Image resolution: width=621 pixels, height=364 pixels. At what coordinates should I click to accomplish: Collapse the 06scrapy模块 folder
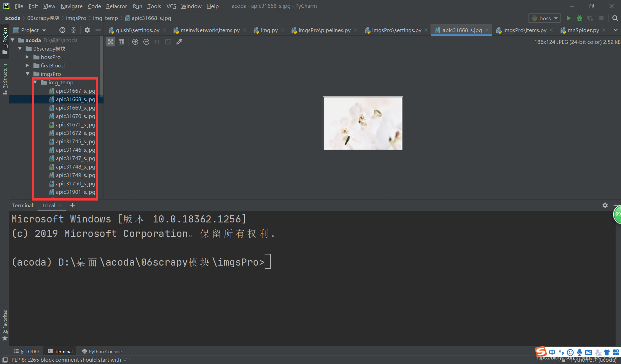[20, 49]
